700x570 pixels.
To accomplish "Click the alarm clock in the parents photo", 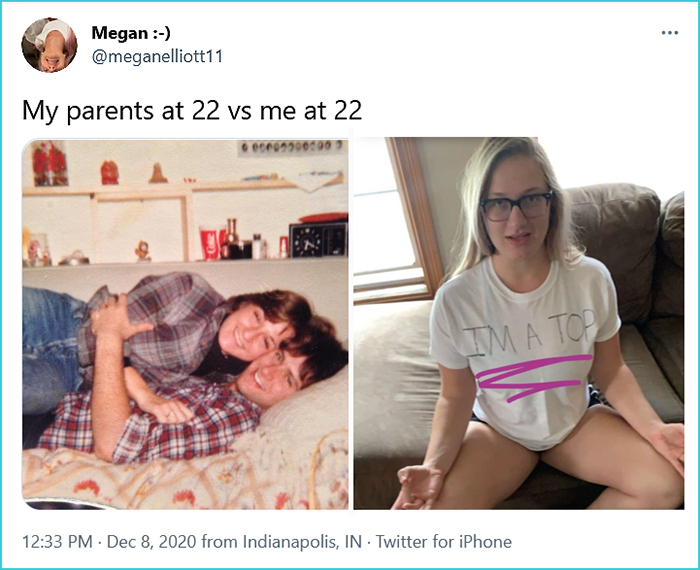I will click(x=318, y=240).
